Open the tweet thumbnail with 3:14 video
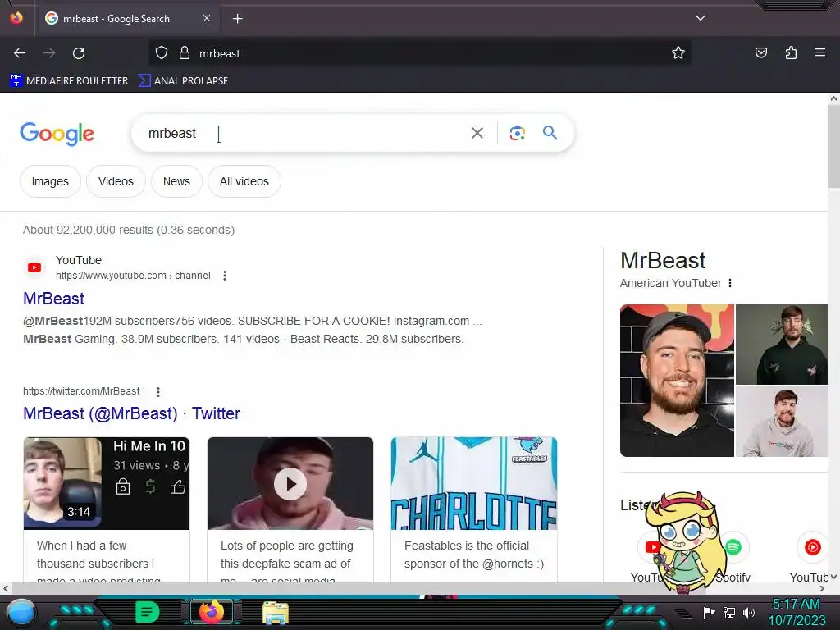 point(107,484)
